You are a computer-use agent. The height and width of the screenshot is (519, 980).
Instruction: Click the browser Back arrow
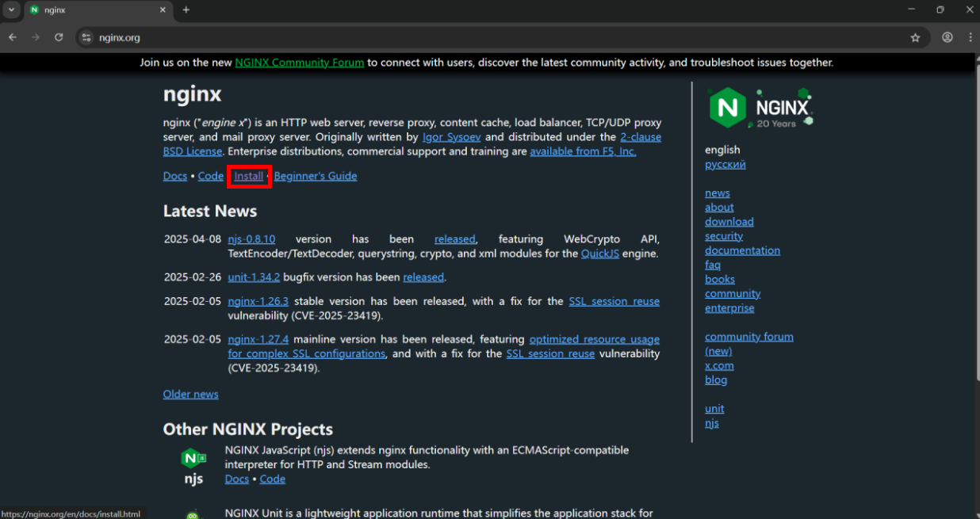tap(13, 37)
